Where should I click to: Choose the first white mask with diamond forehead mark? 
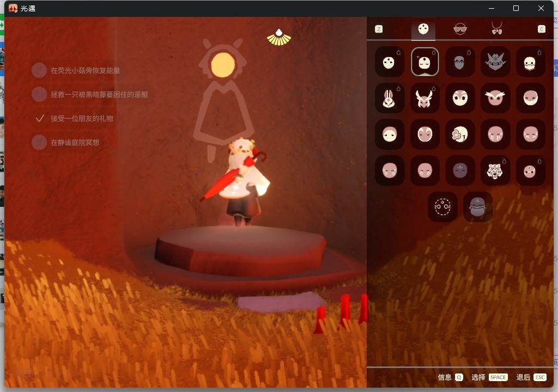click(389, 62)
